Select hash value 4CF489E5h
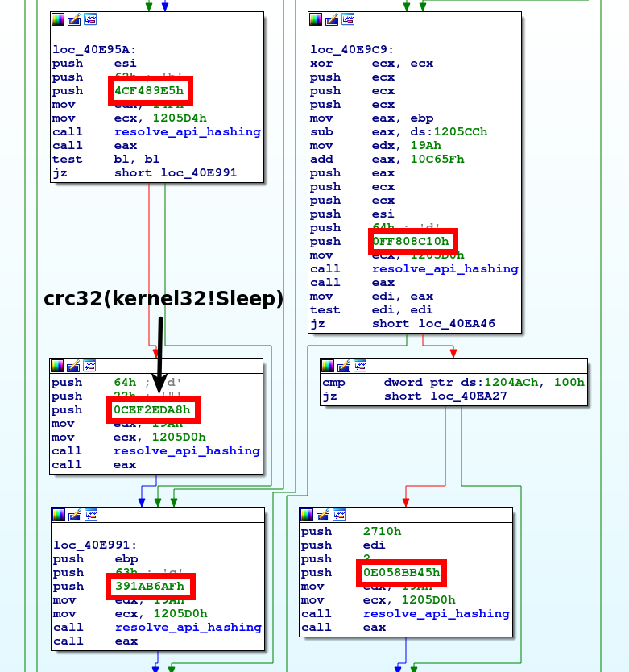The image size is (629, 672). tap(149, 91)
